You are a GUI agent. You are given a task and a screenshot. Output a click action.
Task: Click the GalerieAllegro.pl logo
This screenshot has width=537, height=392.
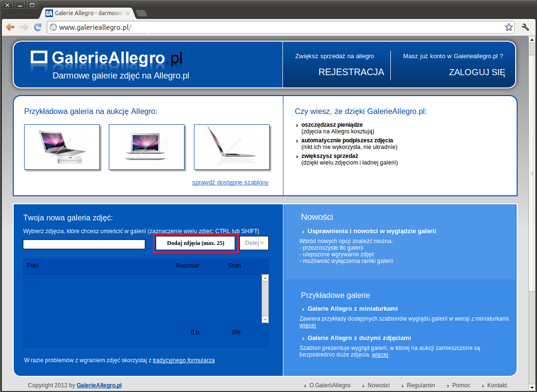pos(106,59)
